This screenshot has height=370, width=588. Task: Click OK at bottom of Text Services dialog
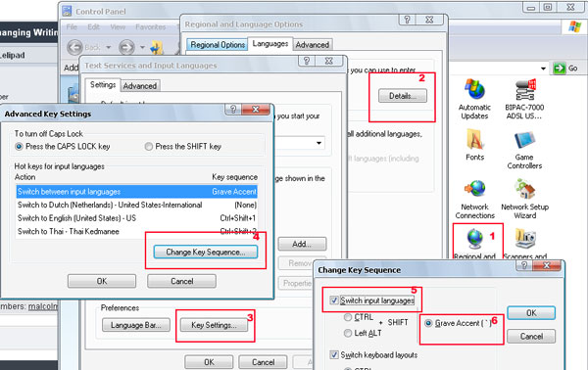click(x=209, y=362)
